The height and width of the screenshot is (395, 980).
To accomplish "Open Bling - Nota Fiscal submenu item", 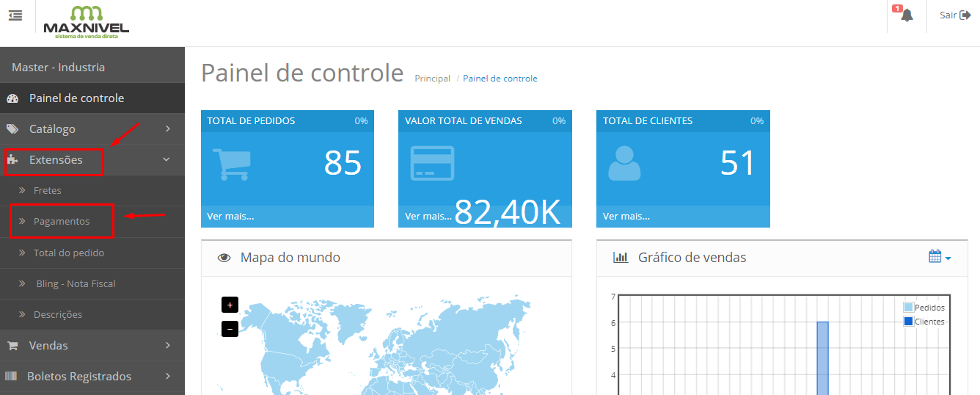I will [76, 283].
